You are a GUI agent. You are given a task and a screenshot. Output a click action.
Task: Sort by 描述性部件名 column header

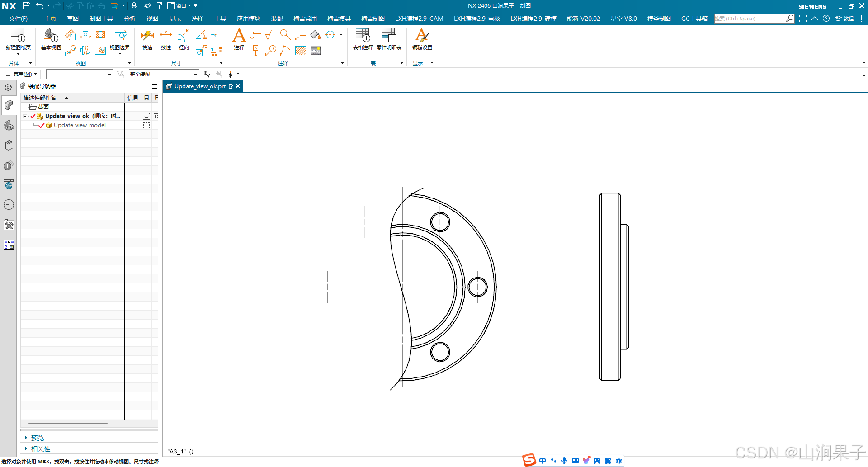click(72, 98)
